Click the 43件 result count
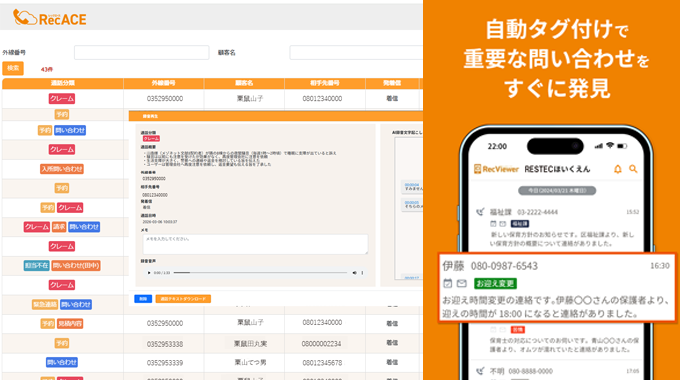 tap(47, 69)
